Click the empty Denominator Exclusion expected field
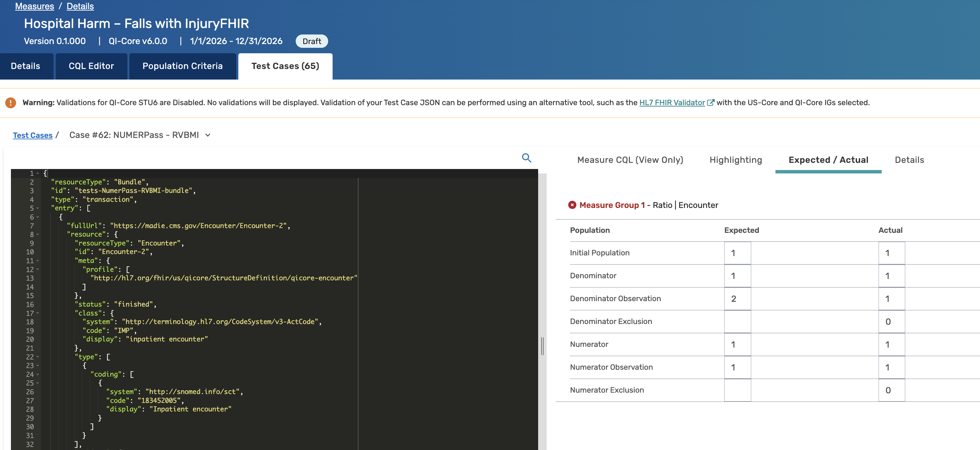 [x=737, y=322]
